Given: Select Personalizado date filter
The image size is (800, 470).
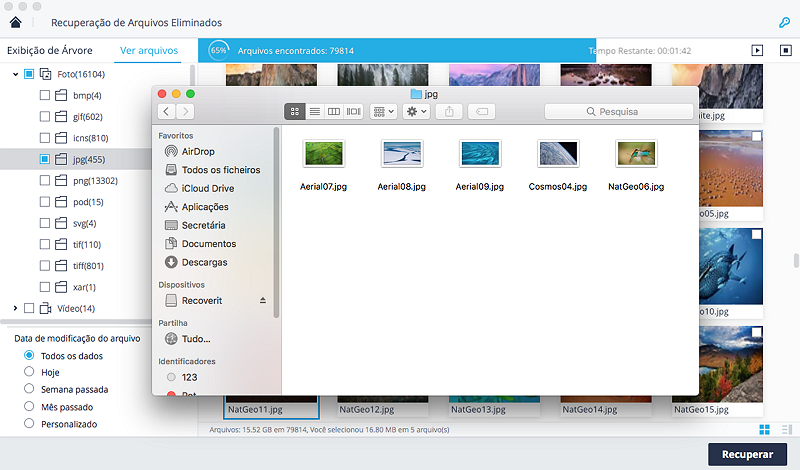Looking at the screenshot, I should tap(29, 424).
